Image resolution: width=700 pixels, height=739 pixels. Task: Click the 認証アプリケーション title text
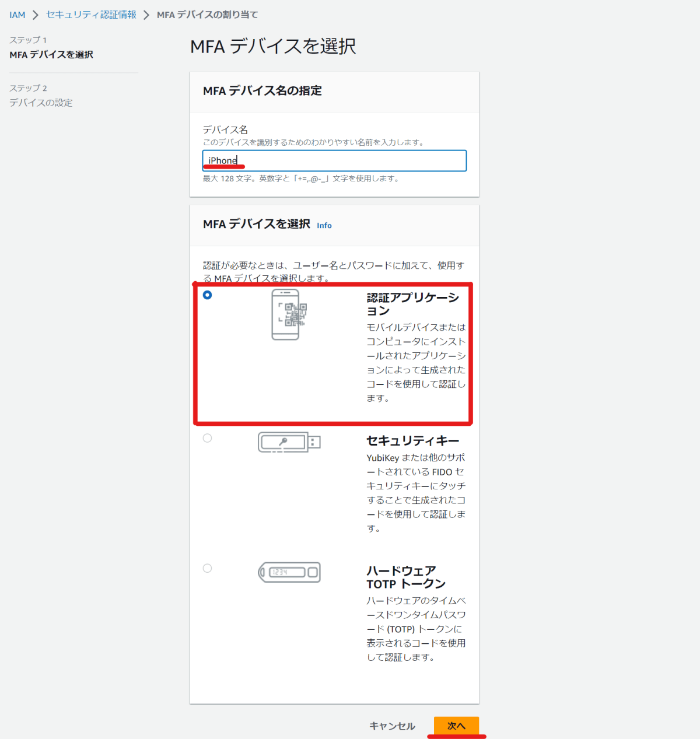[413, 304]
